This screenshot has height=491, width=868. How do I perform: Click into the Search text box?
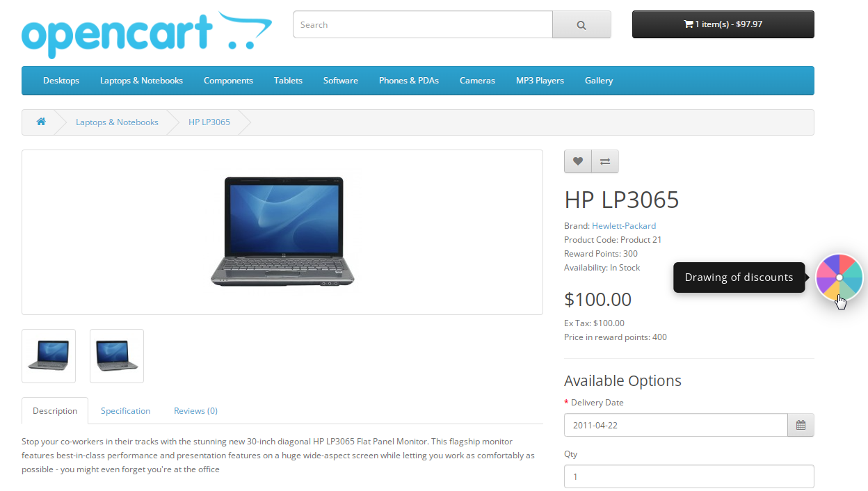pyautogui.click(x=423, y=24)
